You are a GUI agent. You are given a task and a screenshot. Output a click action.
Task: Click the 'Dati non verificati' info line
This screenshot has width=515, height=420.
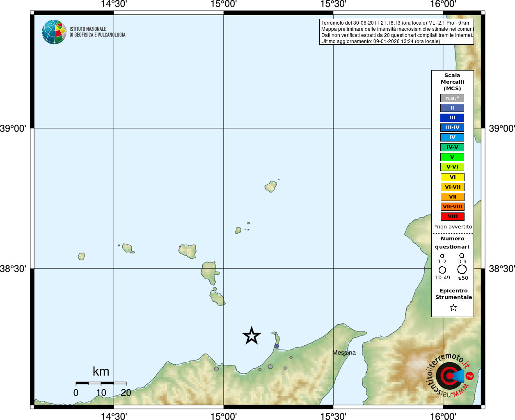[397, 35]
